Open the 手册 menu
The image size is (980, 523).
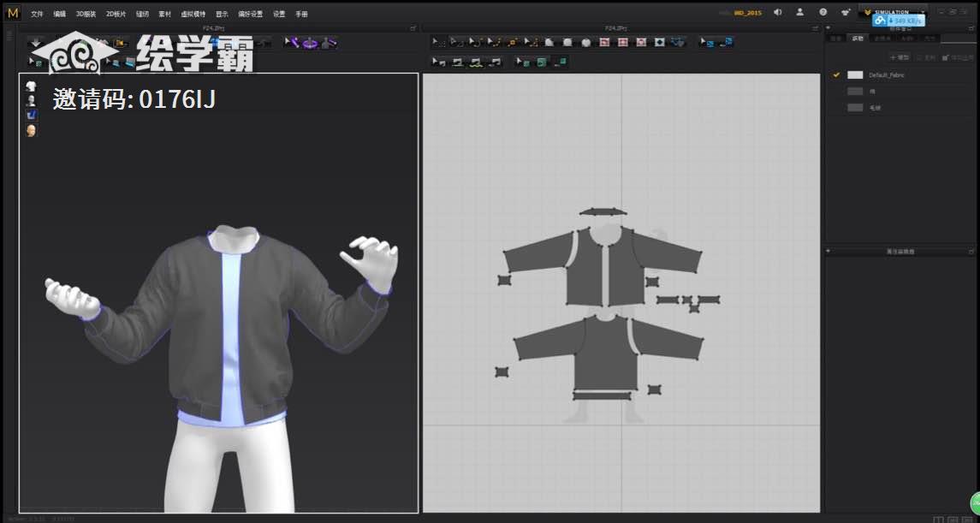point(301,13)
